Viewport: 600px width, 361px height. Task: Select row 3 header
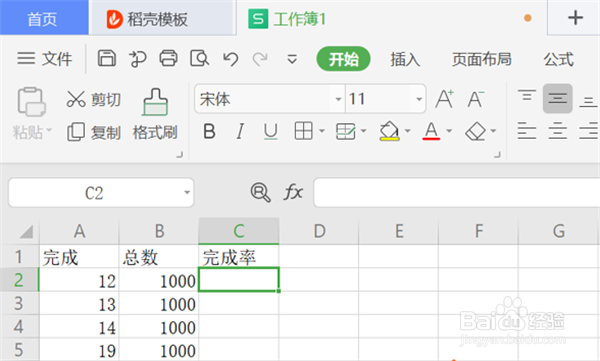pos(19,303)
